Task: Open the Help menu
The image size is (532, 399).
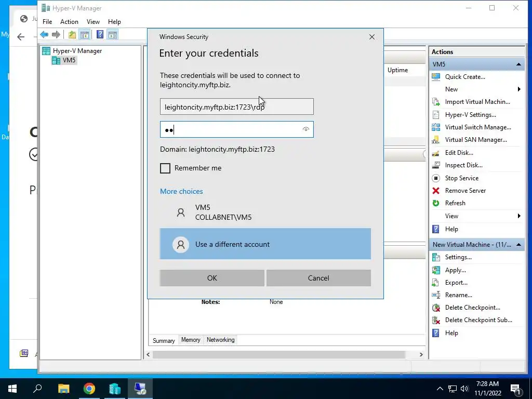Action: 114,22
